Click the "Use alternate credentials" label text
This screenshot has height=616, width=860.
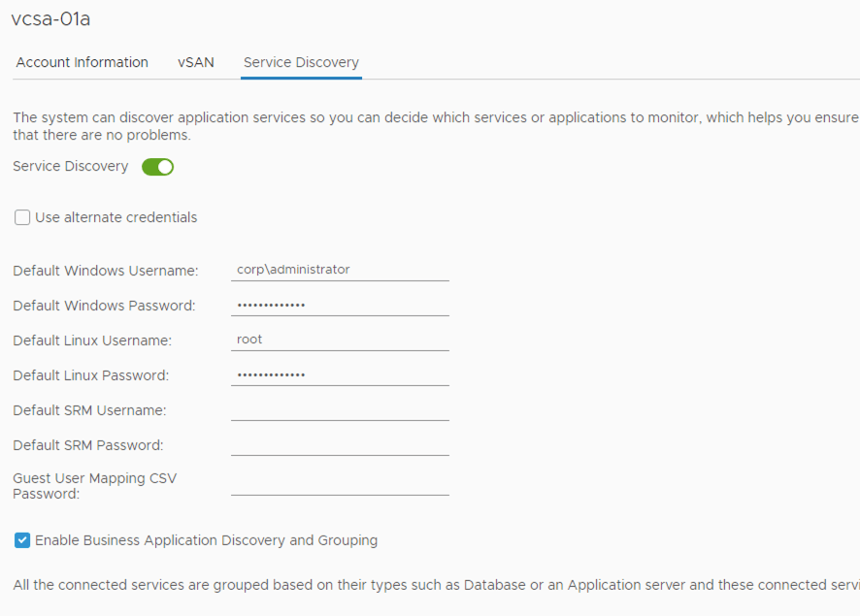click(116, 217)
